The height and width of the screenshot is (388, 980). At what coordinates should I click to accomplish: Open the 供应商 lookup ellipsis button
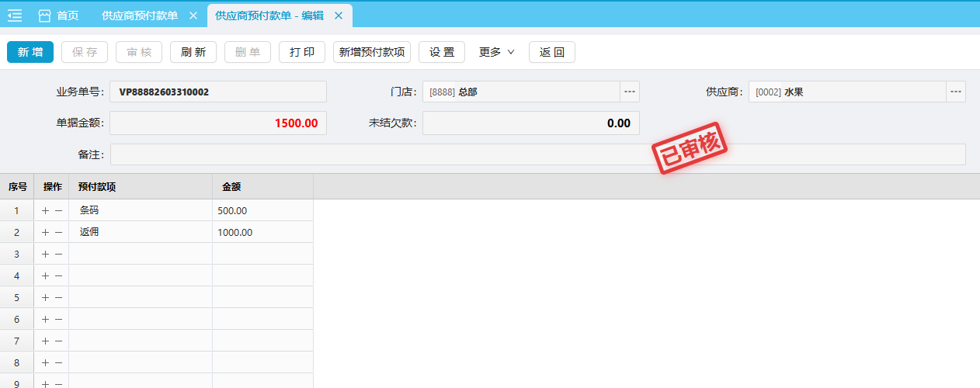click(955, 92)
